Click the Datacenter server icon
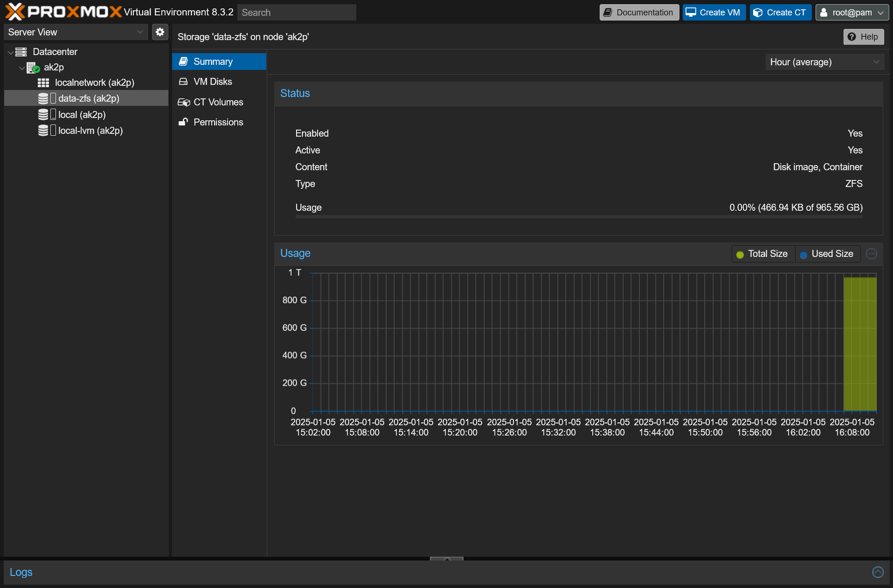The height and width of the screenshot is (588, 893). point(21,52)
